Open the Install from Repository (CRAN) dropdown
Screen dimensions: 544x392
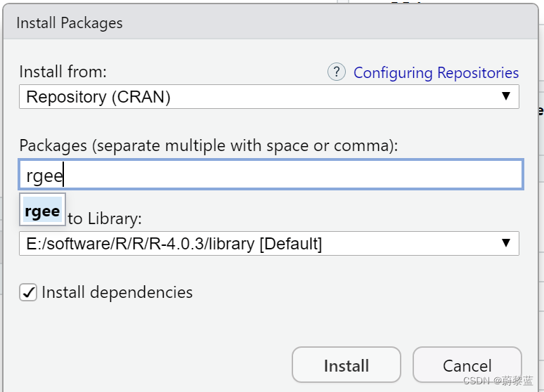(269, 96)
